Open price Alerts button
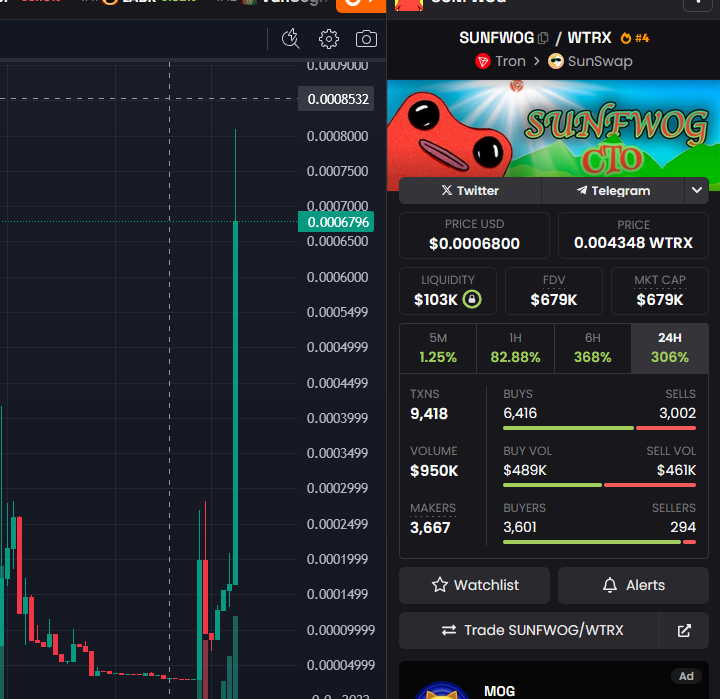The image size is (720, 699). point(633,585)
